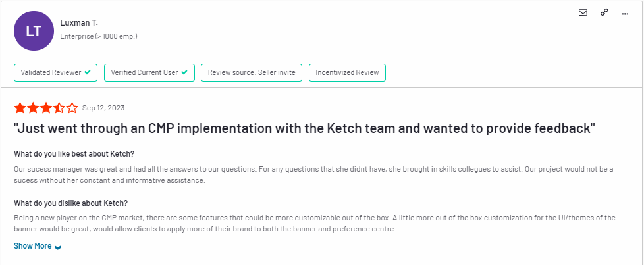Click the Show More chevron arrow
The height and width of the screenshot is (265, 644).
pos(58,247)
